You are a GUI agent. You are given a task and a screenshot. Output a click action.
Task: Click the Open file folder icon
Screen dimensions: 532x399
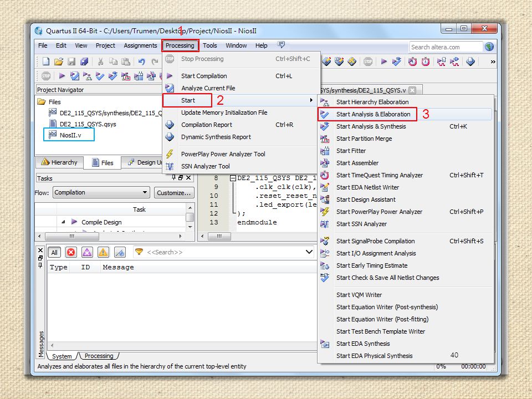(58, 62)
